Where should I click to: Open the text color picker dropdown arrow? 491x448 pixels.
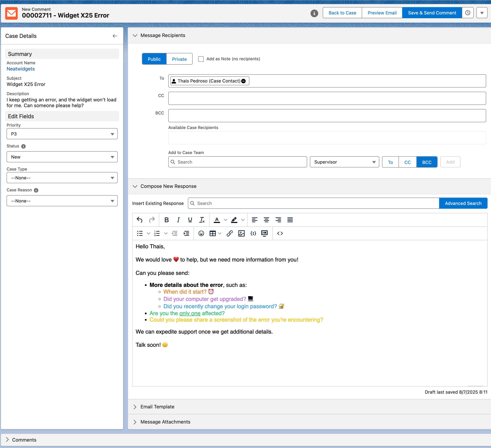(x=226, y=220)
